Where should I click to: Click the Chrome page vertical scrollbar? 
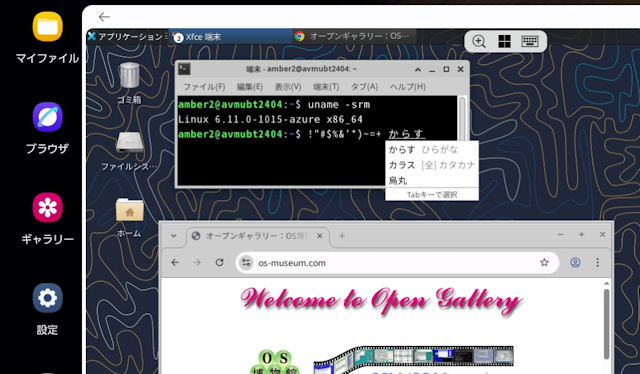pyautogui.click(x=607, y=323)
